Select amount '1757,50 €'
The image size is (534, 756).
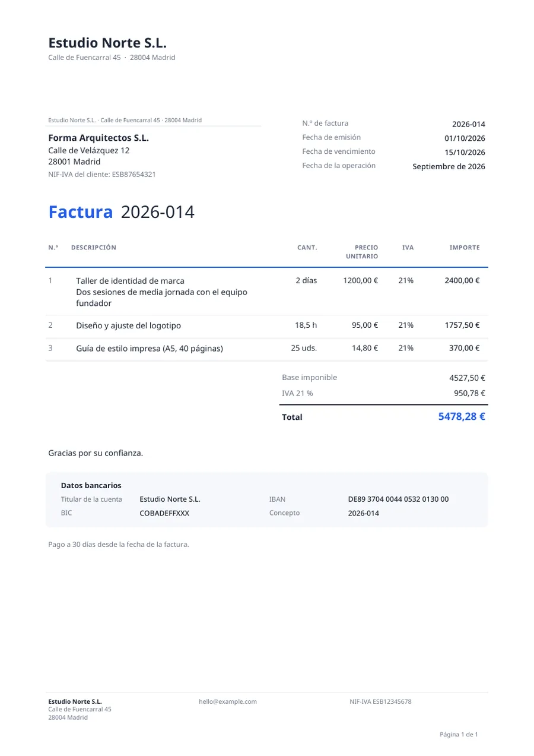(x=462, y=325)
